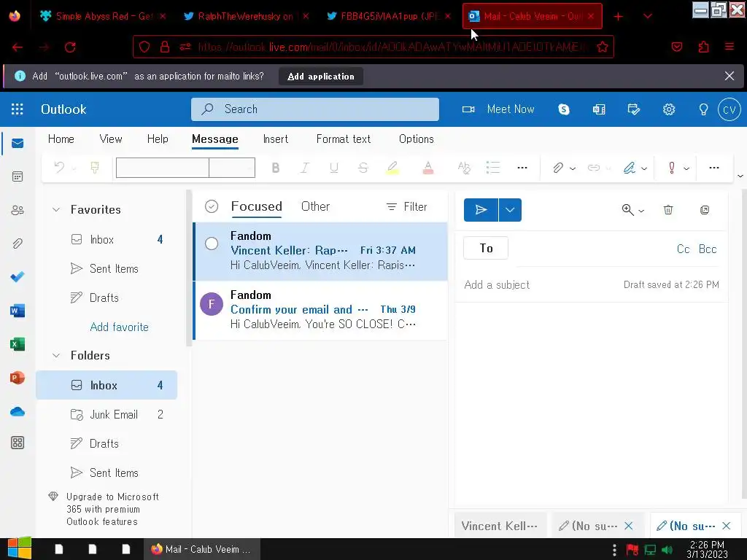747x560 pixels.
Task: Open Skype from the Outlook header
Action: [x=564, y=109]
